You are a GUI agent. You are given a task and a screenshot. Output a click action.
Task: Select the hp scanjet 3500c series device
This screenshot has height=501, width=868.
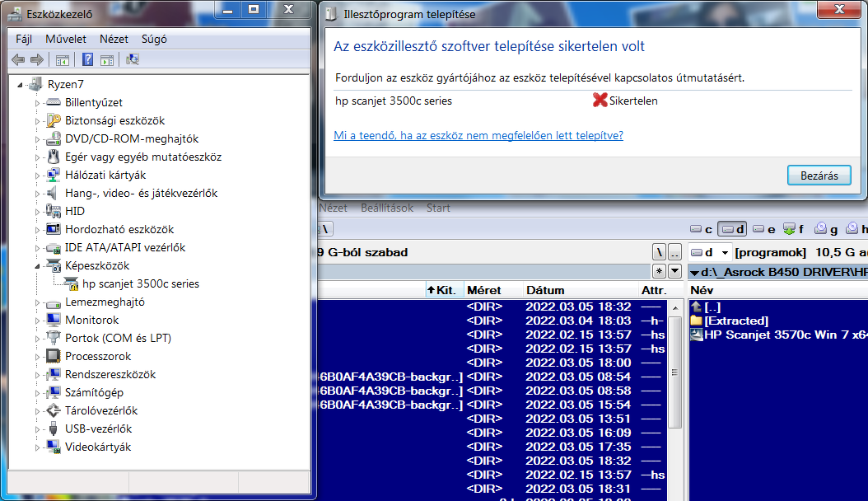pyautogui.click(x=141, y=284)
